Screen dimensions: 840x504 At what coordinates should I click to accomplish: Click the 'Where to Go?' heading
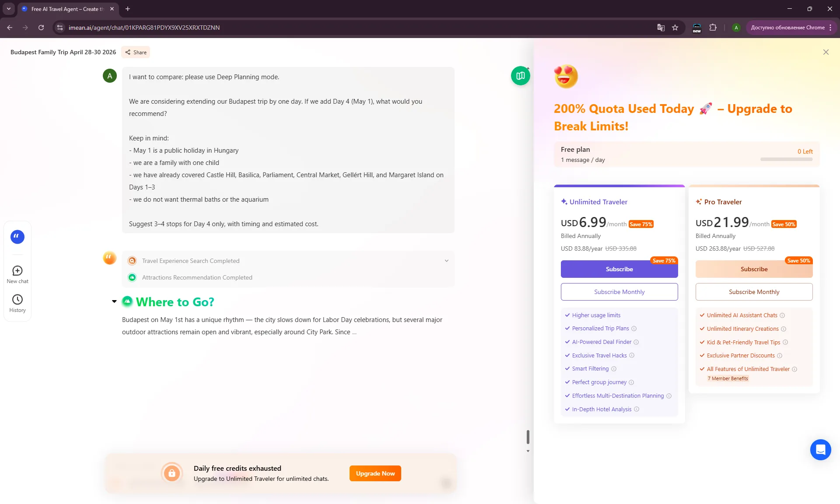tap(175, 302)
